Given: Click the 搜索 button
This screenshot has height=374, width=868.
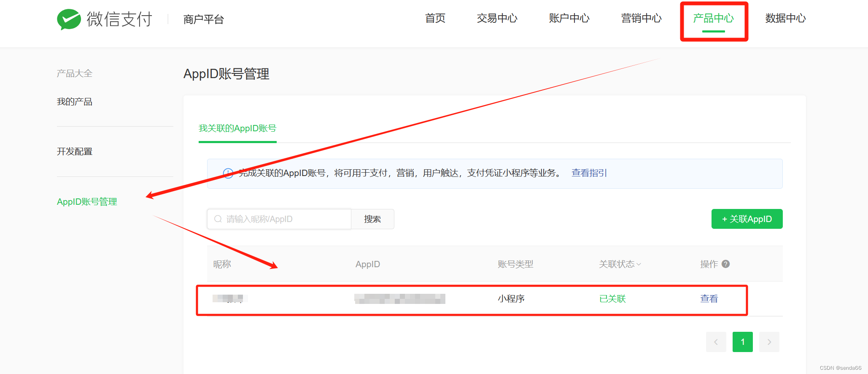Looking at the screenshot, I should pyautogui.click(x=372, y=219).
